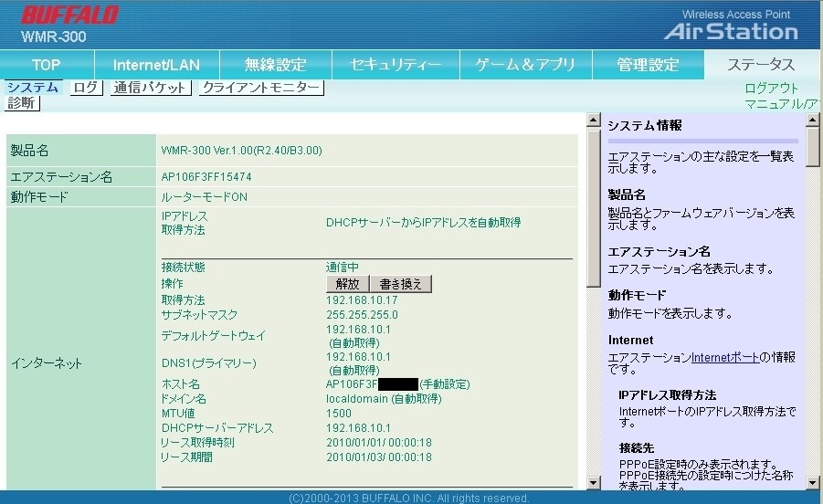Open the ログ sub-tab
823x504 pixels.
[x=86, y=88]
